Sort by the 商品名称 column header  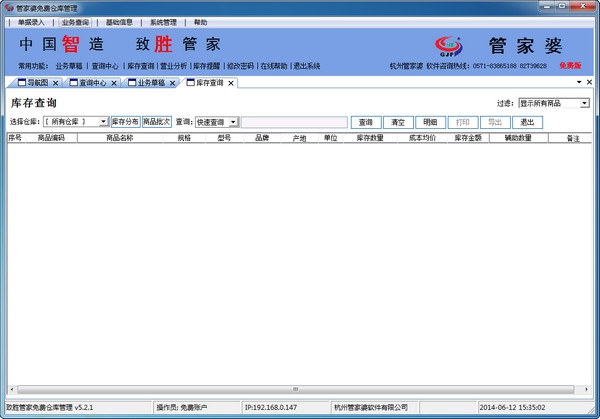tap(120, 138)
